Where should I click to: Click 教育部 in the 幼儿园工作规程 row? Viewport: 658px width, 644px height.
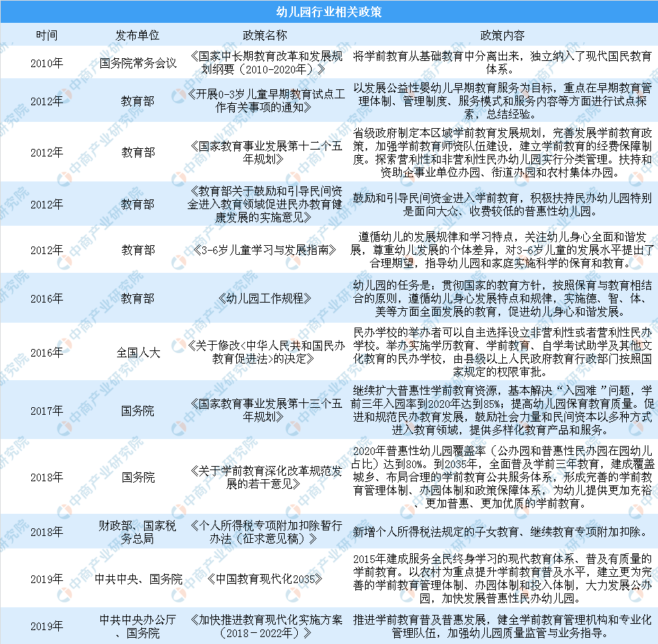[x=138, y=298]
